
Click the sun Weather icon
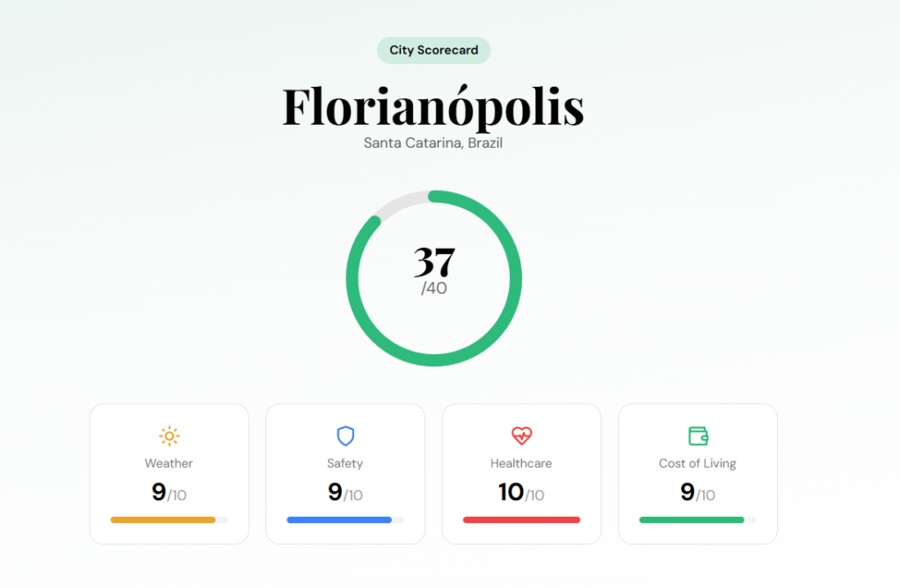[x=169, y=436]
